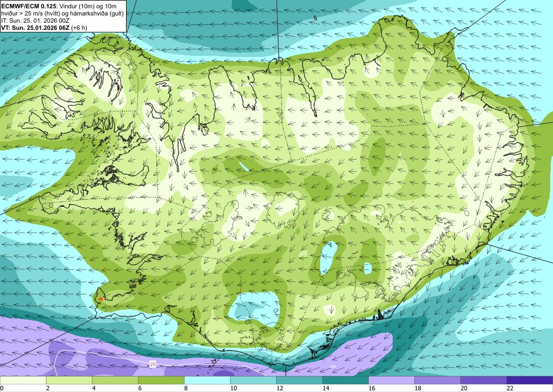Click the "25" gust contour label
Viewport: 553px width, 392px height.
click(153, 364)
